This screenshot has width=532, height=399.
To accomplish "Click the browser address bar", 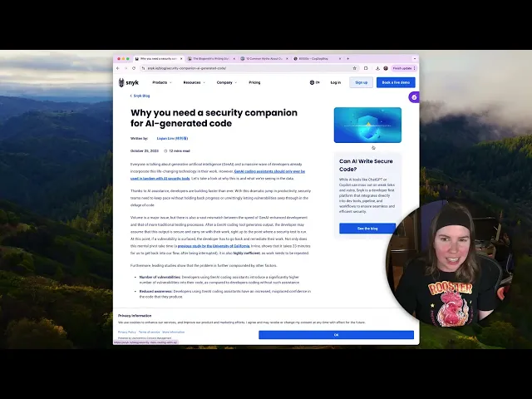I will [x=249, y=68].
